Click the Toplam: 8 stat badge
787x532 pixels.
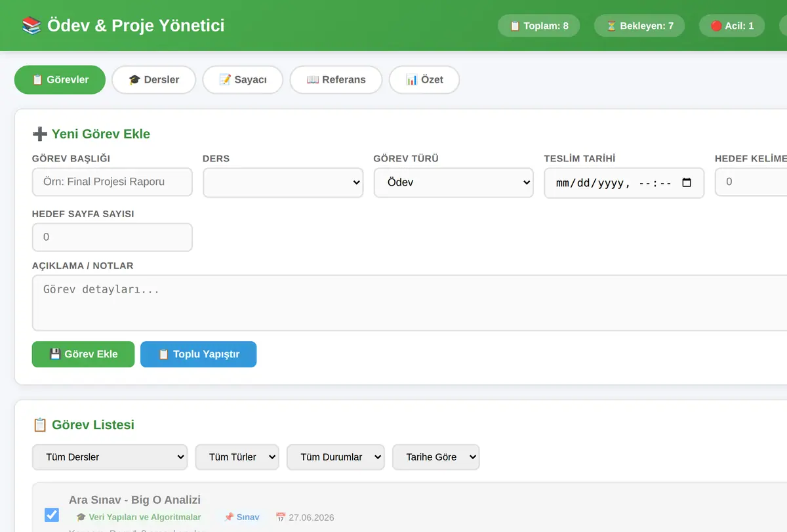[539, 26]
